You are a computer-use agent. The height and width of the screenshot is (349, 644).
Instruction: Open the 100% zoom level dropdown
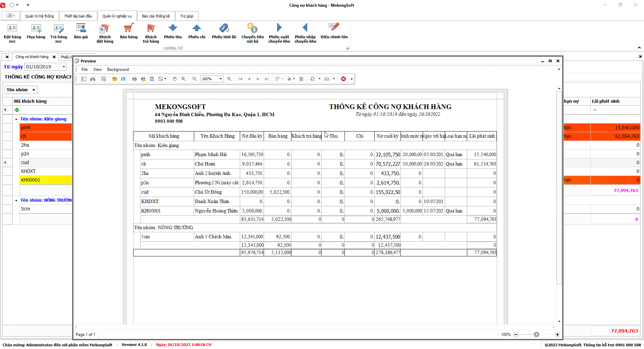click(x=221, y=79)
